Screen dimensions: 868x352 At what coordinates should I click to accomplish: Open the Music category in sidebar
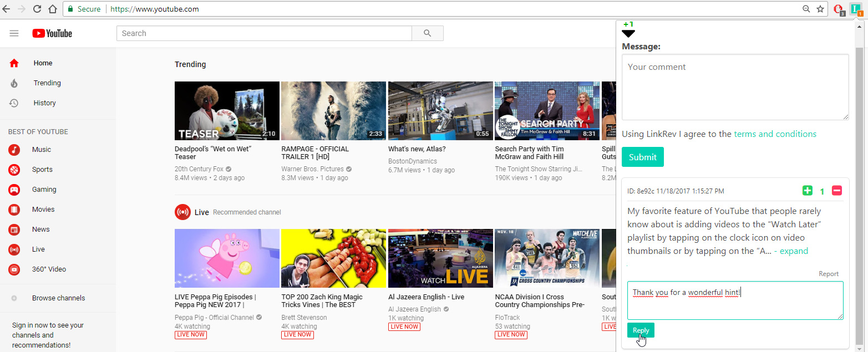click(41, 150)
